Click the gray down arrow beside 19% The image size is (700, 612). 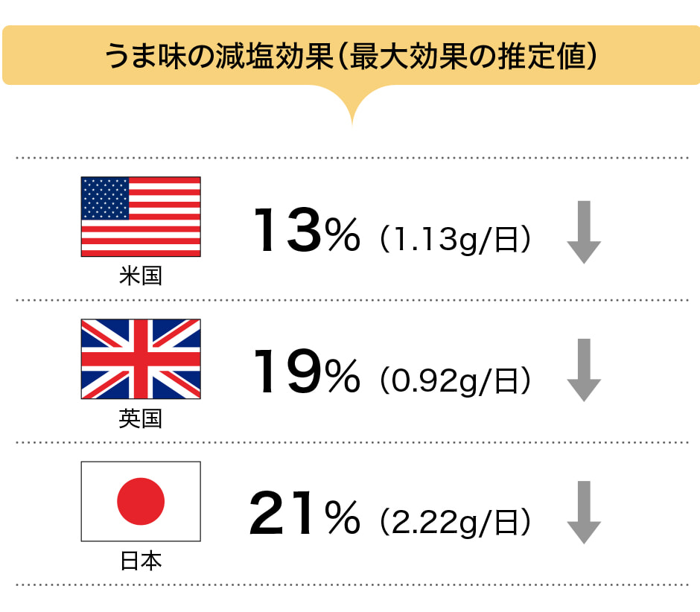(x=584, y=370)
